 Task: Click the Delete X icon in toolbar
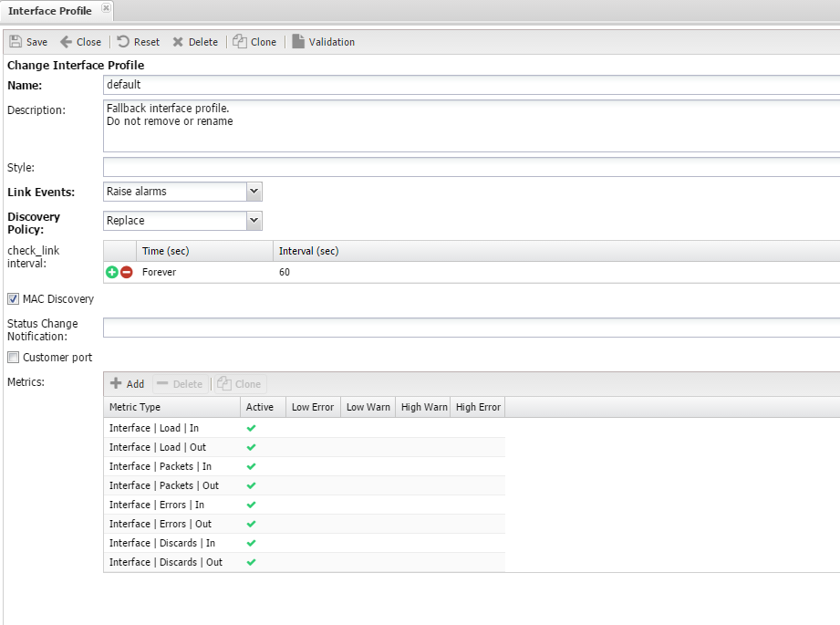178,42
